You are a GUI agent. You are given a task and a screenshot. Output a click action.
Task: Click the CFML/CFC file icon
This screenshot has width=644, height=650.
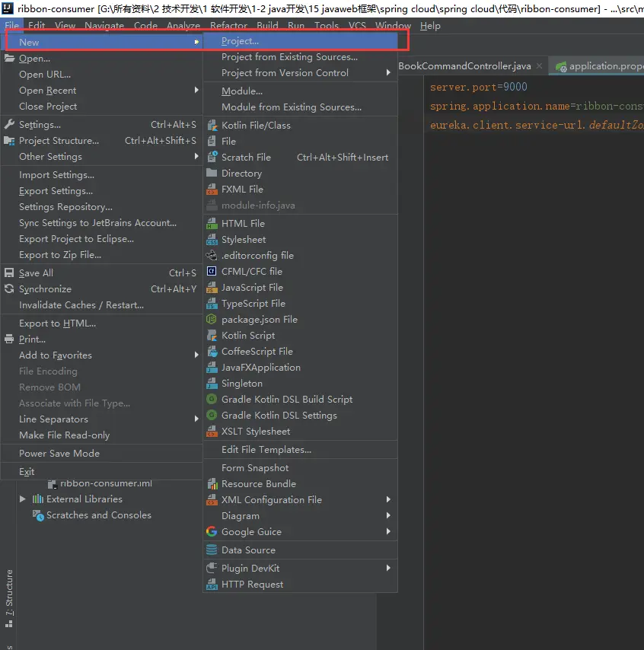point(212,272)
